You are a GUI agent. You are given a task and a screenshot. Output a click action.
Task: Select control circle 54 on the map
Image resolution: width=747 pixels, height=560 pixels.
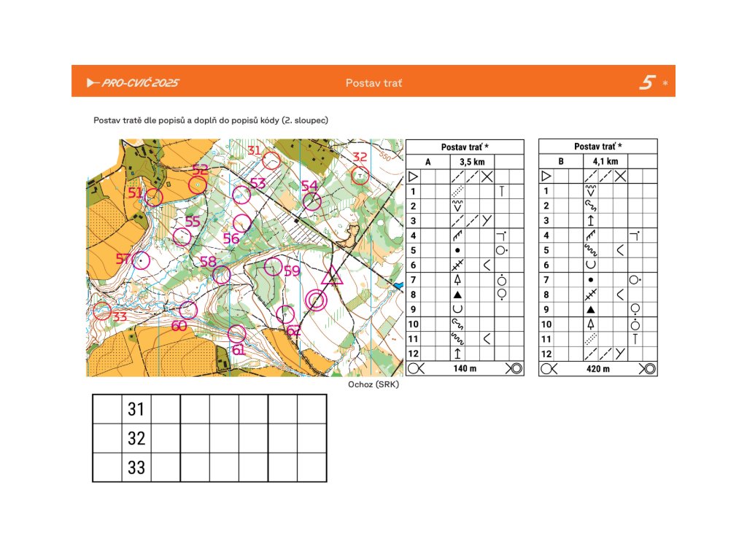click(x=312, y=201)
